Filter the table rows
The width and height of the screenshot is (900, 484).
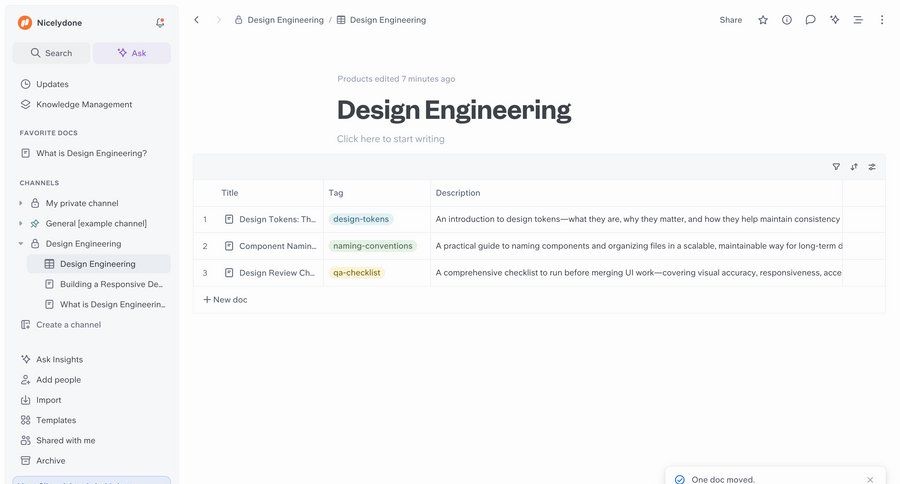click(x=836, y=167)
